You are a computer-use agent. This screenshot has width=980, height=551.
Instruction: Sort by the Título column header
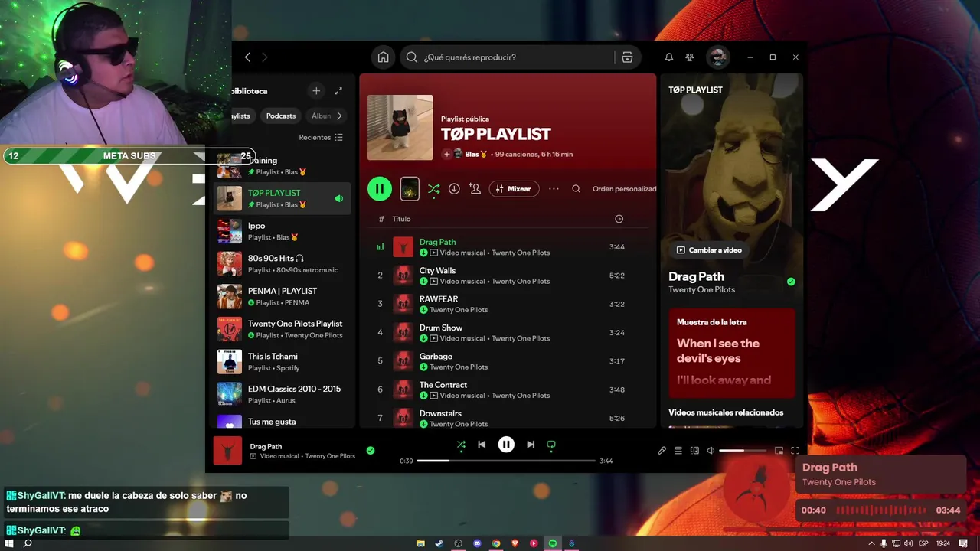pos(401,219)
